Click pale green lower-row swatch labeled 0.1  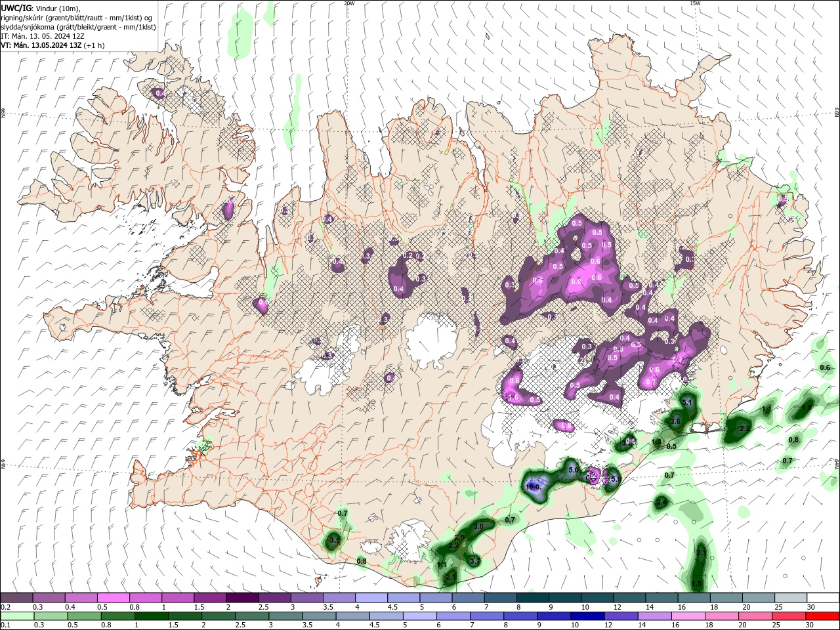pyautogui.click(x=16, y=616)
